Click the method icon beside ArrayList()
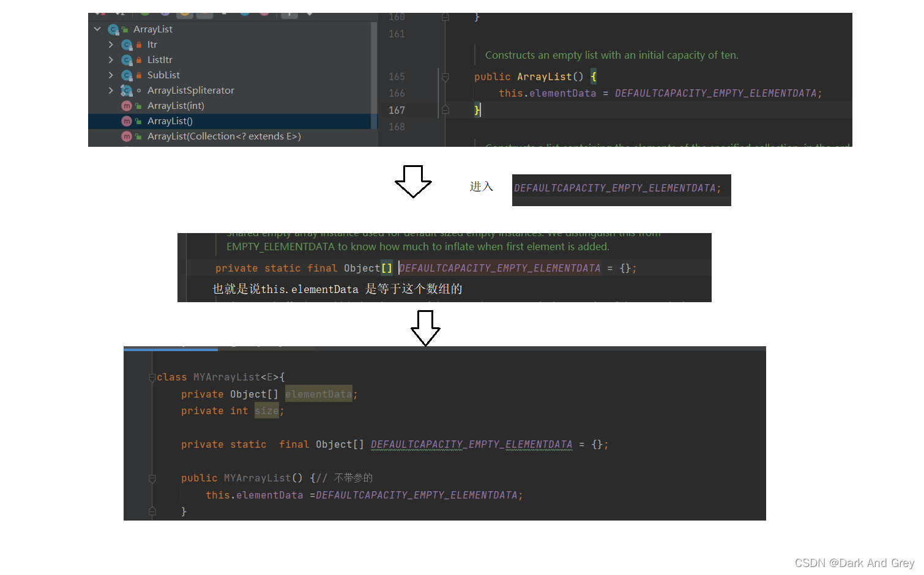 tap(127, 121)
